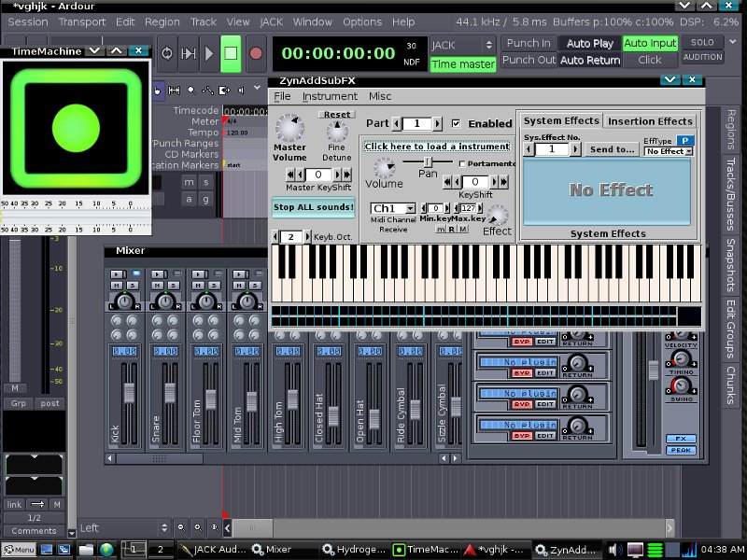This screenshot has height=560, width=747.
Task: Solo the Mid Tom channel
Action: point(255,286)
